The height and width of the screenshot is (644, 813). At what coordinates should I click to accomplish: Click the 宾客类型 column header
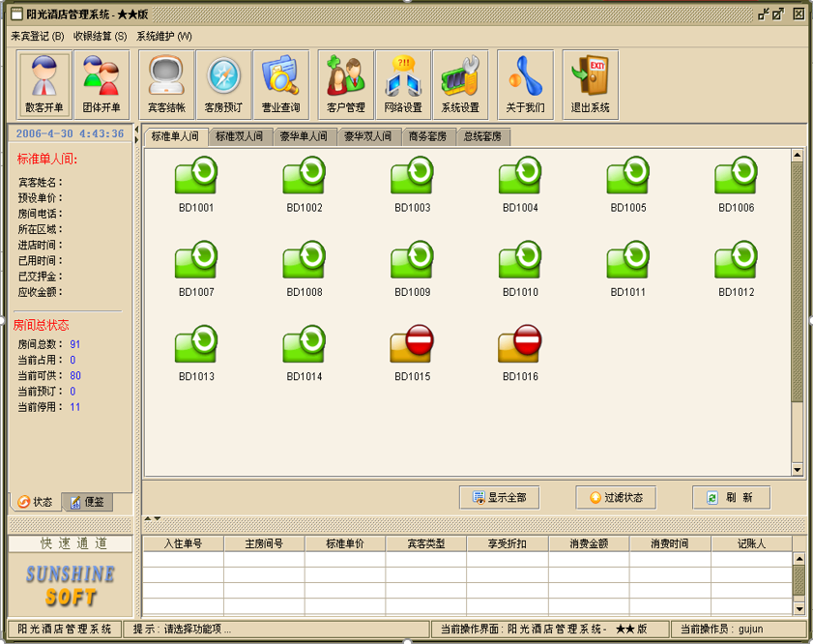coord(426,543)
